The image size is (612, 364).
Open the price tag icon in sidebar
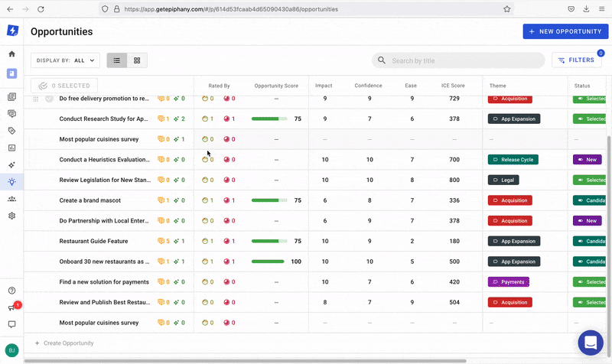(11, 131)
